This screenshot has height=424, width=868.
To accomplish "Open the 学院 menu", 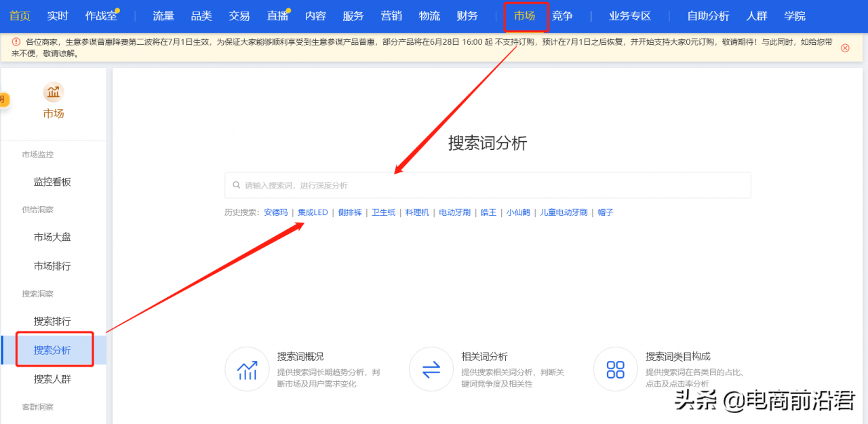I will 793,17.
